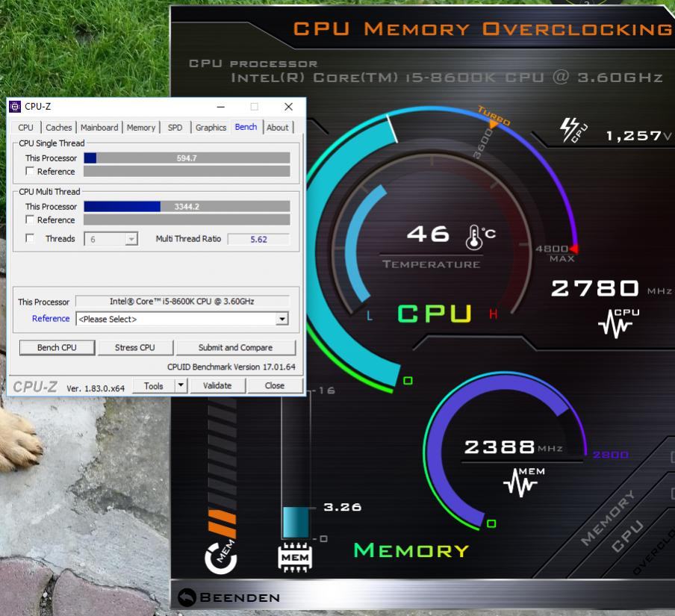Click the orange Turbo marker on CPU gauge
The width and height of the screenshot is (675, 616).
[x=494, y=124]
